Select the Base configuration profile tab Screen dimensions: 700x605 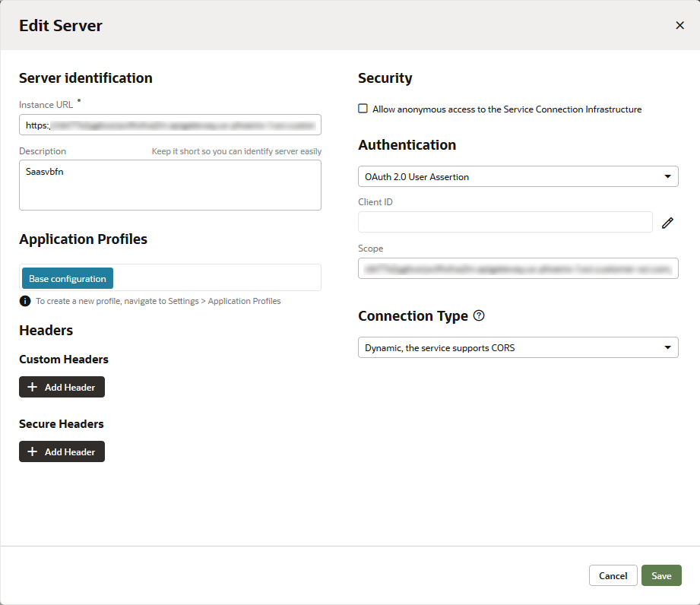click(68, 278)
